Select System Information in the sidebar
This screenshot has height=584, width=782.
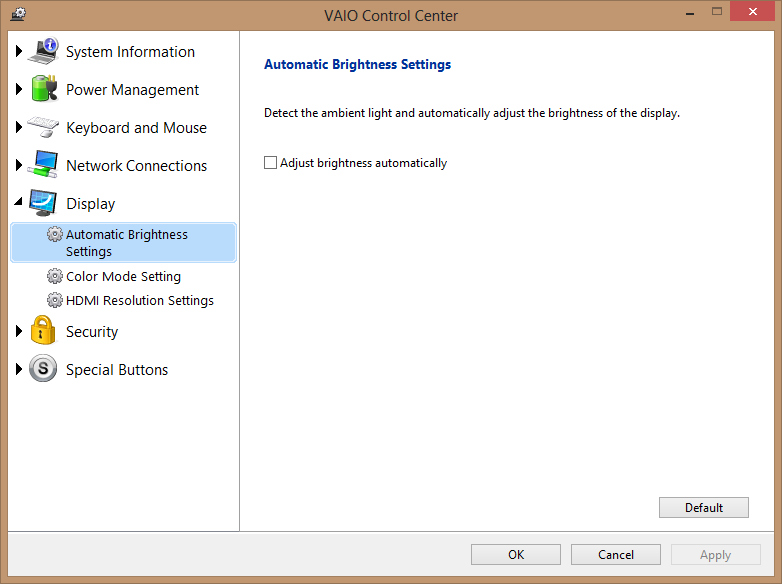pos(130,52)
